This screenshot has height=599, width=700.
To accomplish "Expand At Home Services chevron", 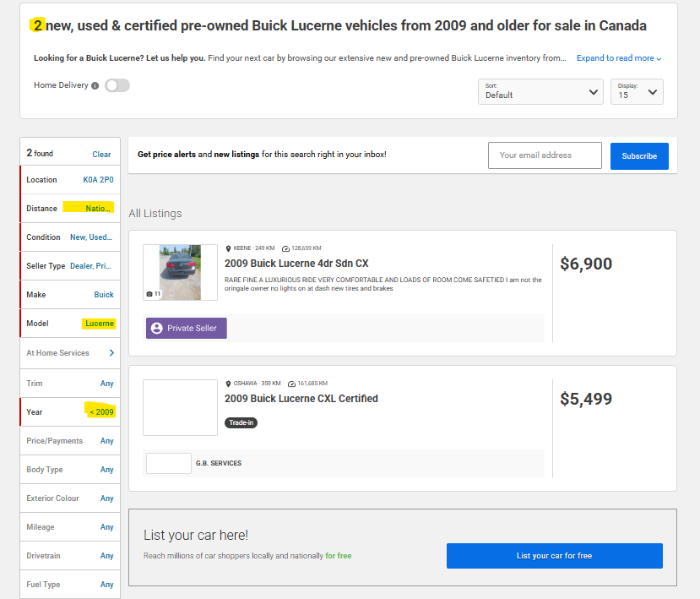I will point(111,353).
